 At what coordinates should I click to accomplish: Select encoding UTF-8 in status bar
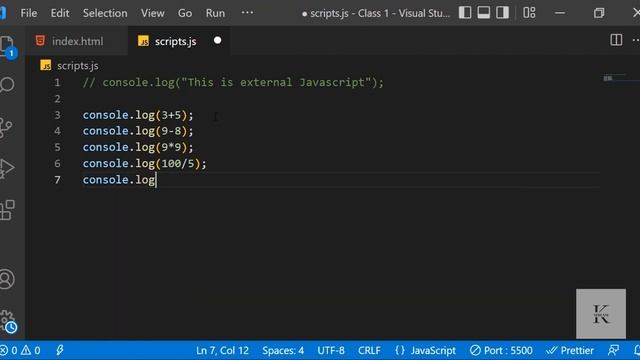(x=331, y=350)
